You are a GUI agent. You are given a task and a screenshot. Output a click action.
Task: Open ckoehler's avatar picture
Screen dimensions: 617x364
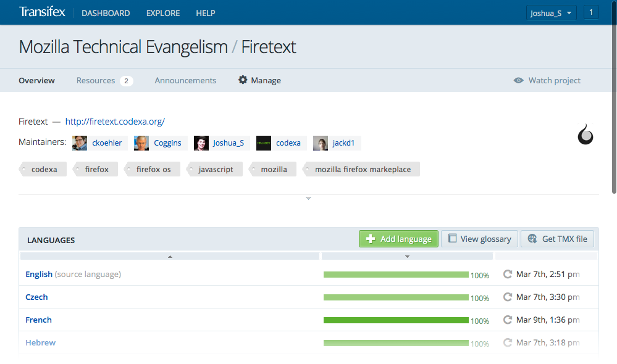point(80,143)
